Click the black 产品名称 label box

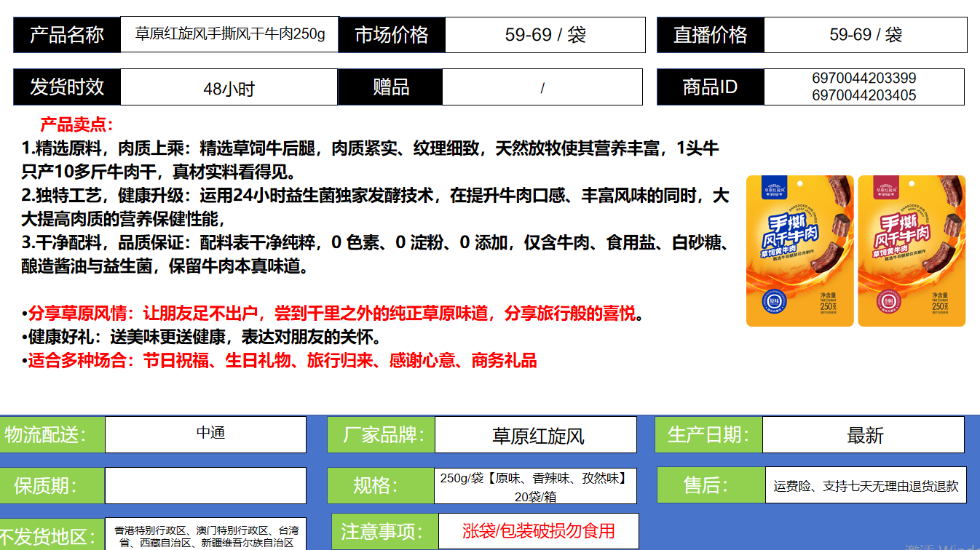(67, 35)
